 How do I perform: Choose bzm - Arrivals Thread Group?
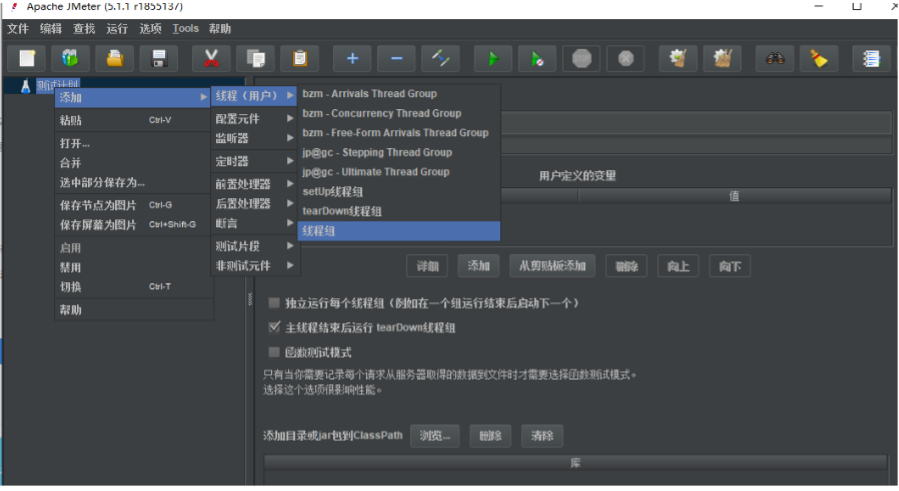398,93
